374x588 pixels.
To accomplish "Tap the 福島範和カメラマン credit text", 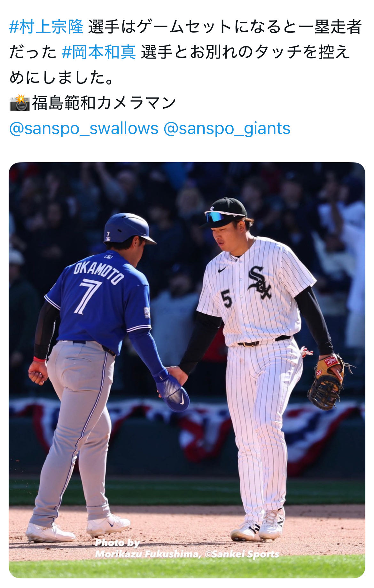I will click(104, 103).
